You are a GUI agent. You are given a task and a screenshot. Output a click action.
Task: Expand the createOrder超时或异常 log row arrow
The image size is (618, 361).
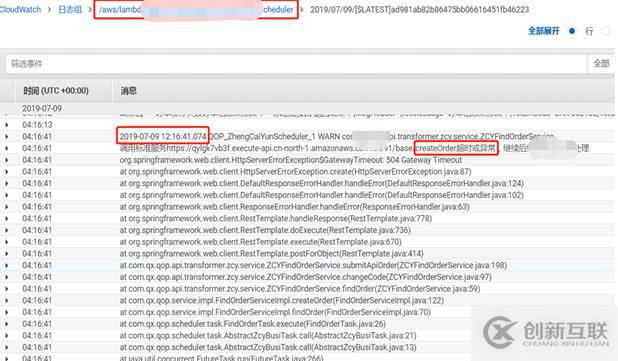[7, 148]
